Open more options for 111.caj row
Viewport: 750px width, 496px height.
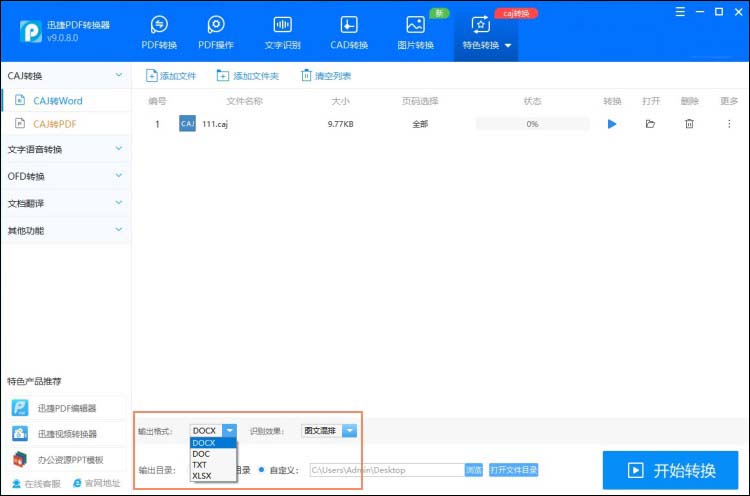(x=729, y=124)
